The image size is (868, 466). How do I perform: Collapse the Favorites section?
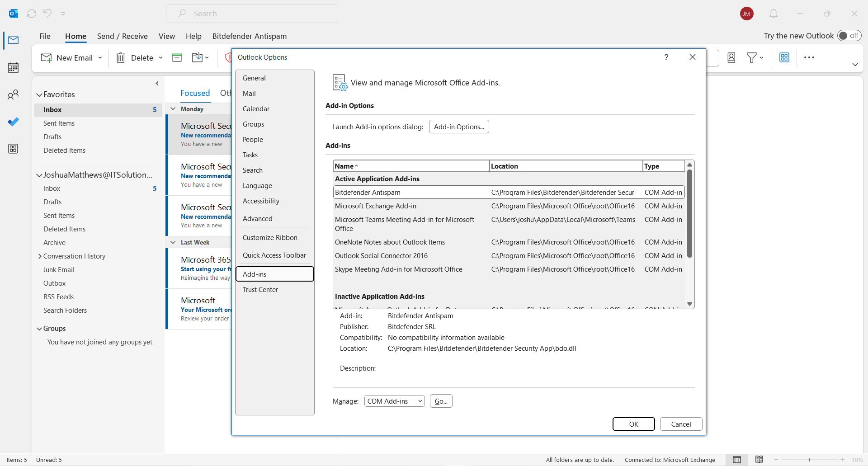pos(39,95)
